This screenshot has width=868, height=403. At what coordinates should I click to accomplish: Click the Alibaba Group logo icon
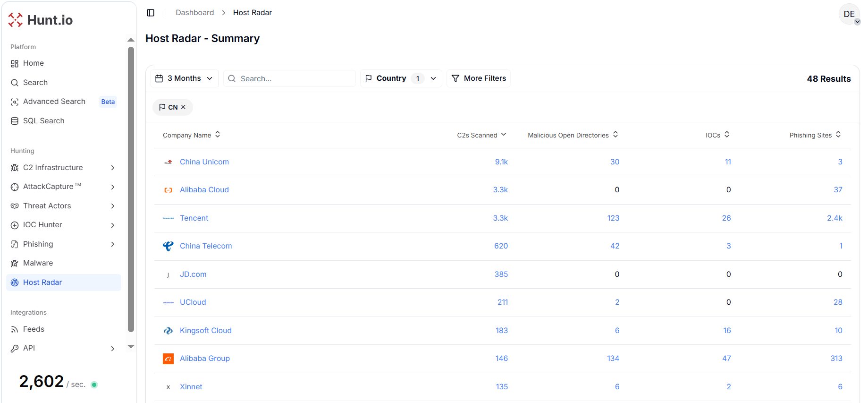click(168, 359)
